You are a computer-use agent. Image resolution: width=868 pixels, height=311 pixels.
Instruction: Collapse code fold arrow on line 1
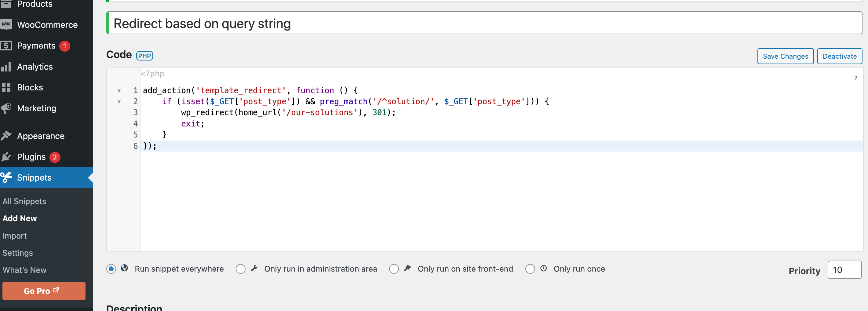tap(119, 91)
